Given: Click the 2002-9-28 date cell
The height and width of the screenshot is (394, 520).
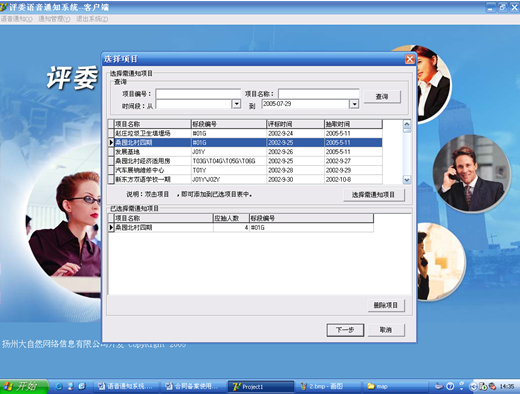Looking at the screenshot, I should 295,170.
